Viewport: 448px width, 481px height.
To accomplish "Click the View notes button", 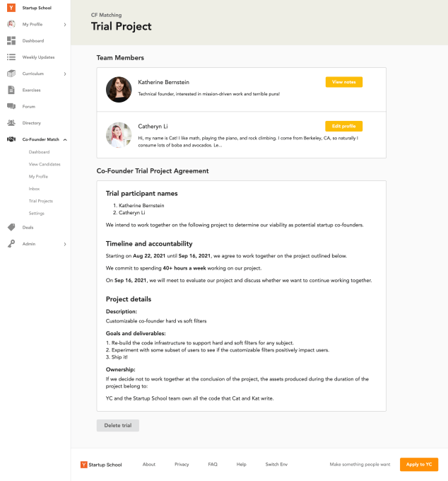I will click(x=343, y=82).
